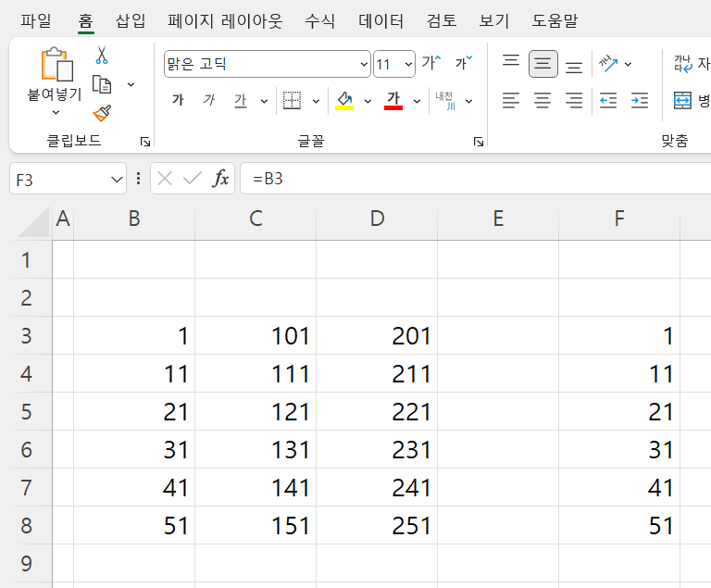Switch to the 보기 tab
Viewport: 711px width, 588px height.
494,21
